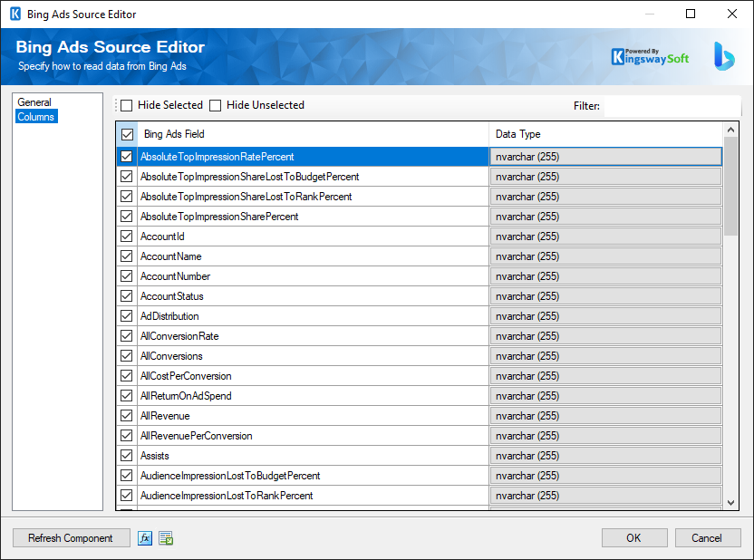
Task: Click the Cancel button
Action: click(x=707, y=538)
